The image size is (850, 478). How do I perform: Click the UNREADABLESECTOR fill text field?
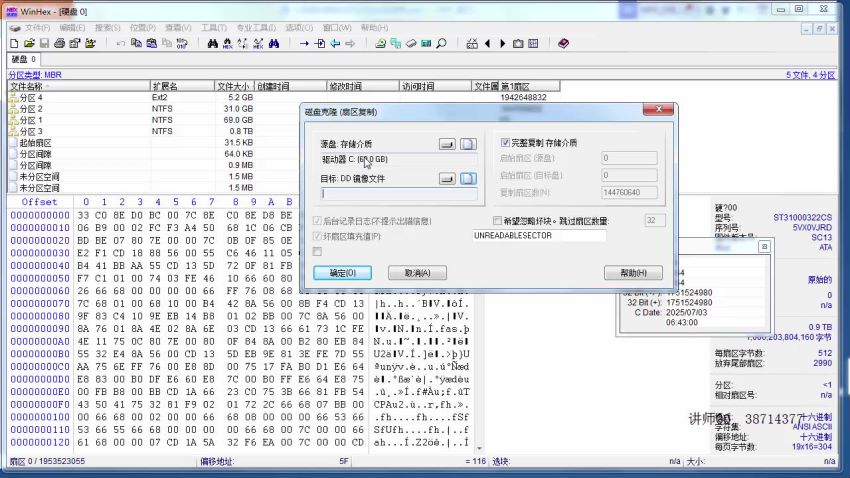(x=539, y=236)
